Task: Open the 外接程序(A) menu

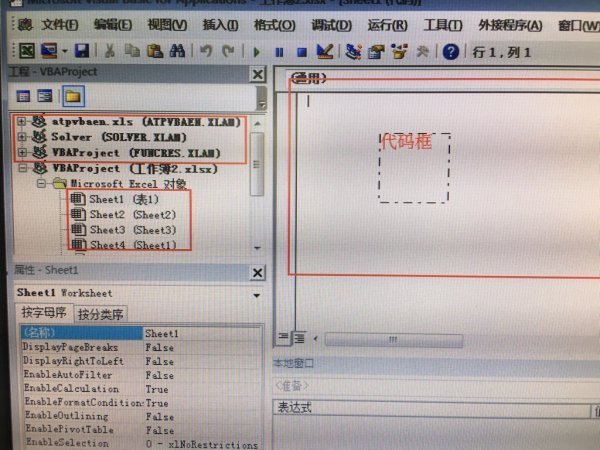Action: (510, 25)
